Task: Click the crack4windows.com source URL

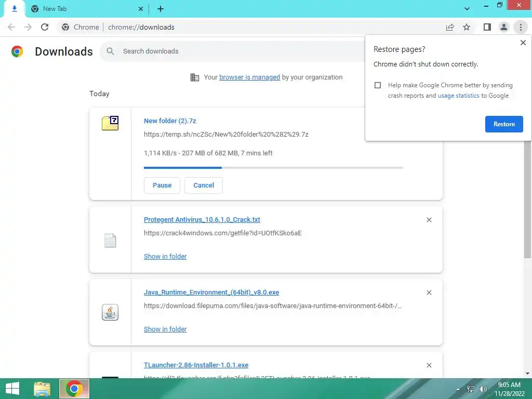Action: point(222,233)
